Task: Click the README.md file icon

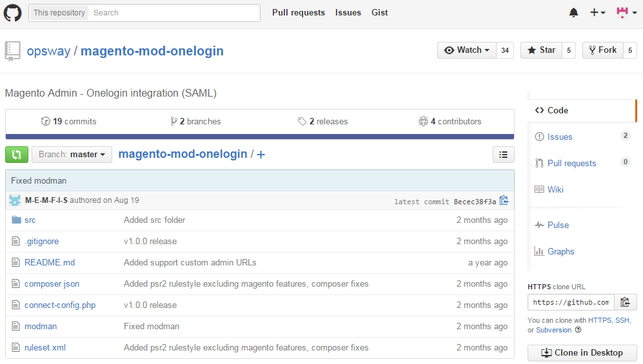Action: [15, 262]
